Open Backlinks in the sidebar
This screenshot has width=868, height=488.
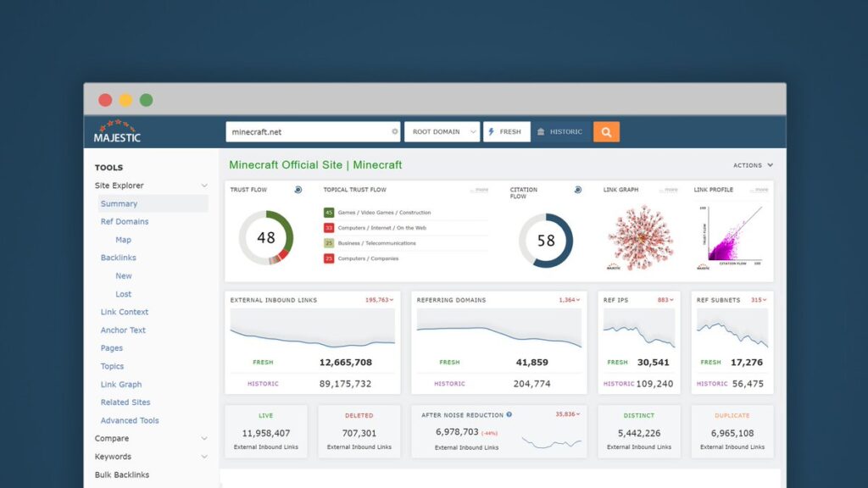[x=118, y=258]
